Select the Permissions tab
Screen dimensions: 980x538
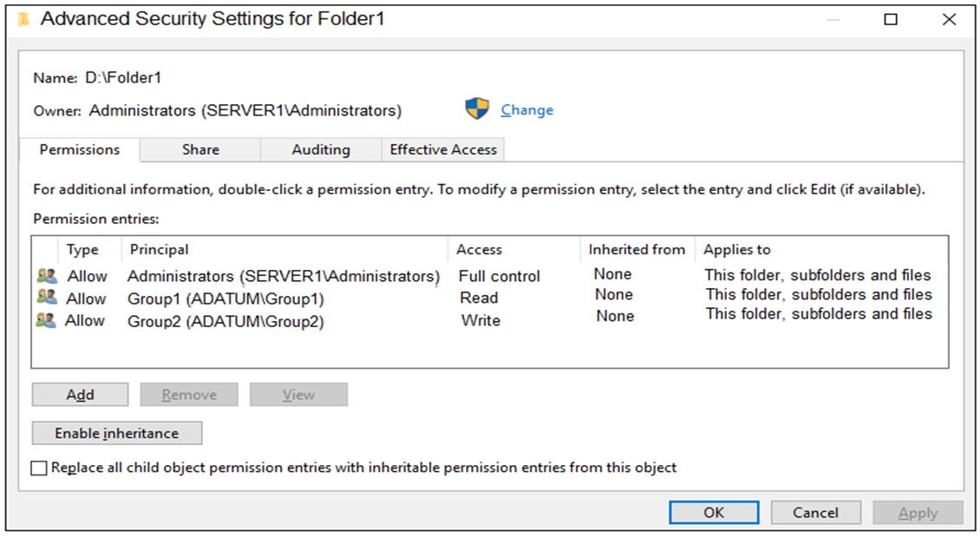tap(80, 149)
